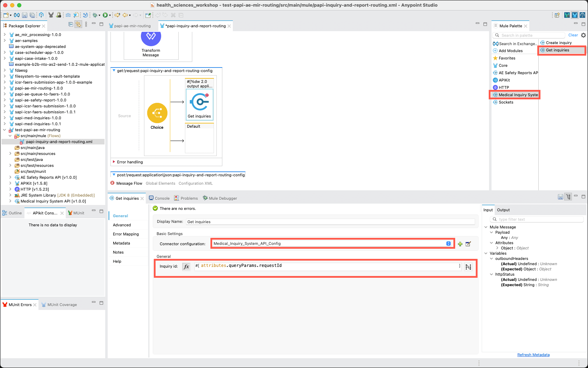
Task: Select Medical Inquiry System palette module
Action: click(x=515, y=95)
